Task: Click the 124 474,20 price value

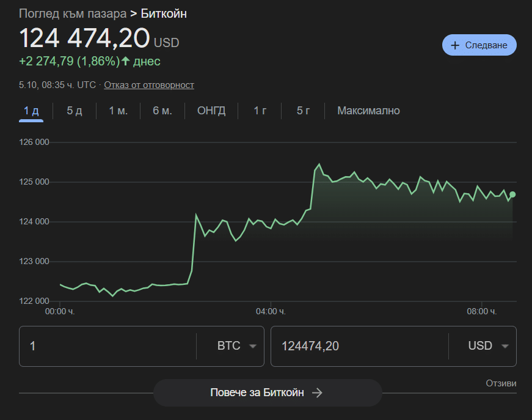Action: pyautogui.click(x=84, y=38)
